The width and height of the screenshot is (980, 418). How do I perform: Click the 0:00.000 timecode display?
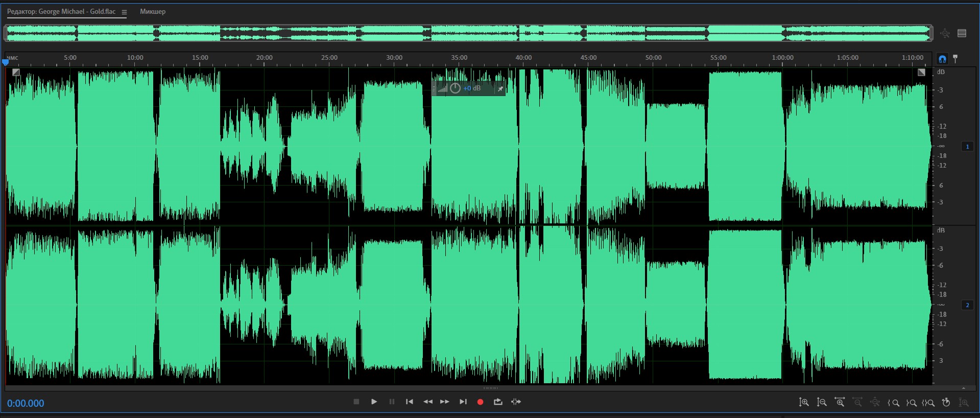pos(26,403)
